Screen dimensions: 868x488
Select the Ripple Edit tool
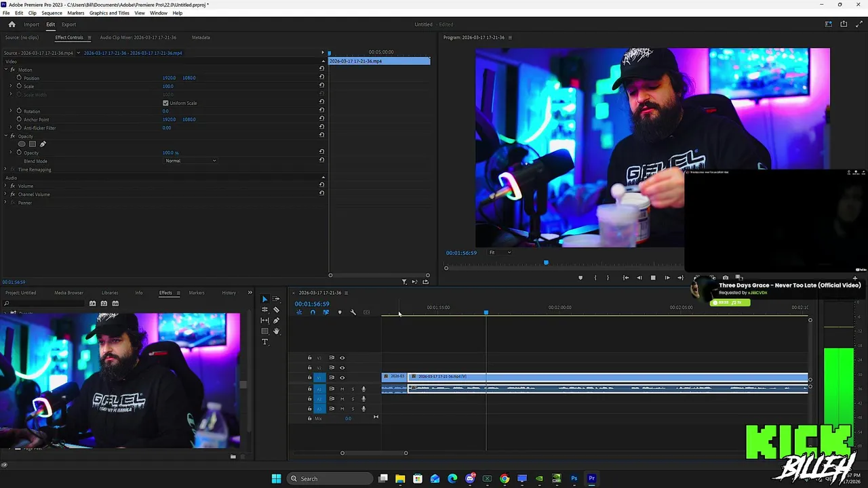(264, 310)
